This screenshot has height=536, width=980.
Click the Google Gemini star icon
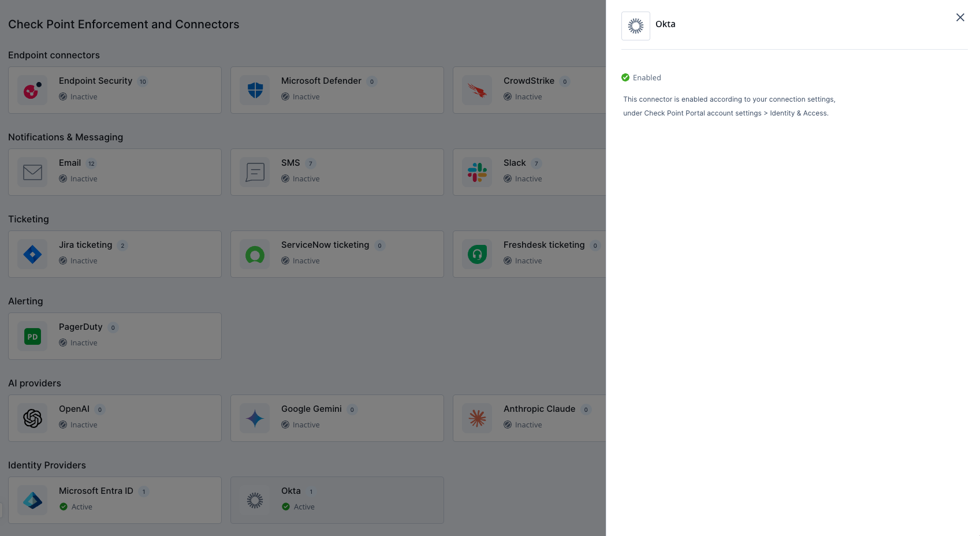pyautogui.click(x=255, y=418)
